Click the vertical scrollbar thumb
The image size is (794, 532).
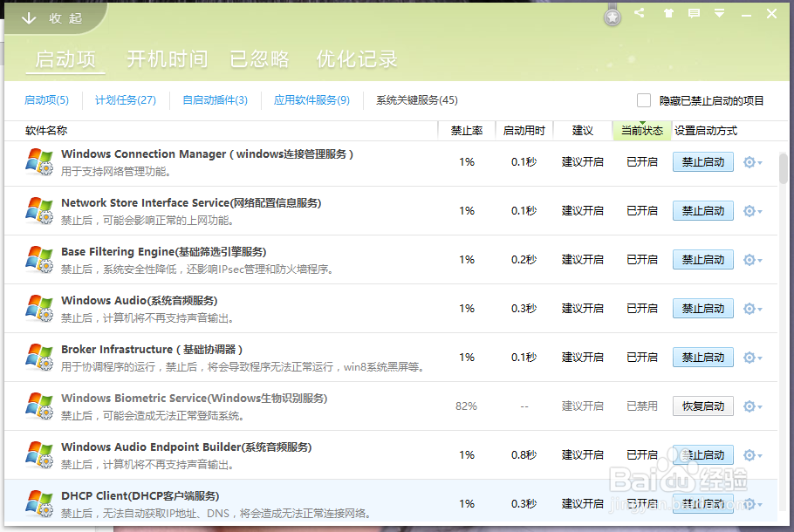(783, 168)
